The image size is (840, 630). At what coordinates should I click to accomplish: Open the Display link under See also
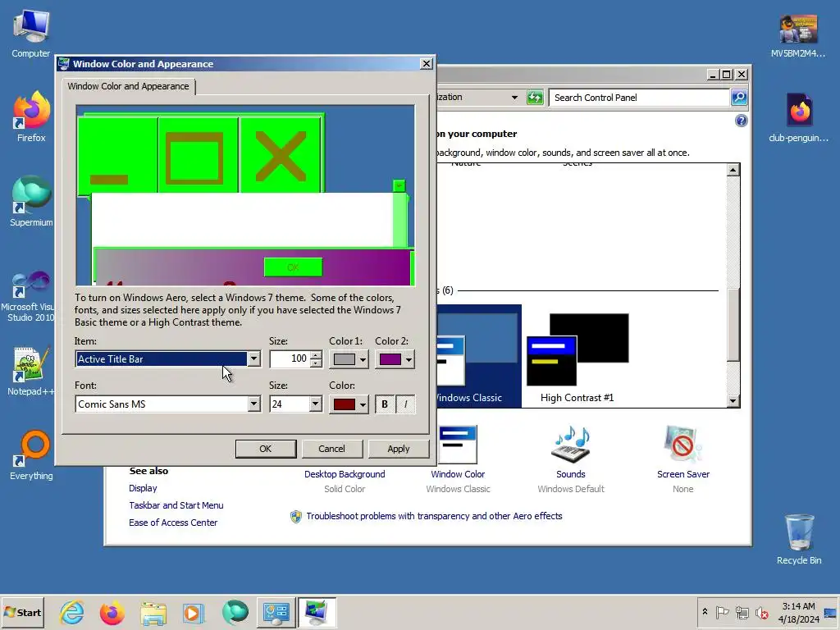(x=143, y=488)
